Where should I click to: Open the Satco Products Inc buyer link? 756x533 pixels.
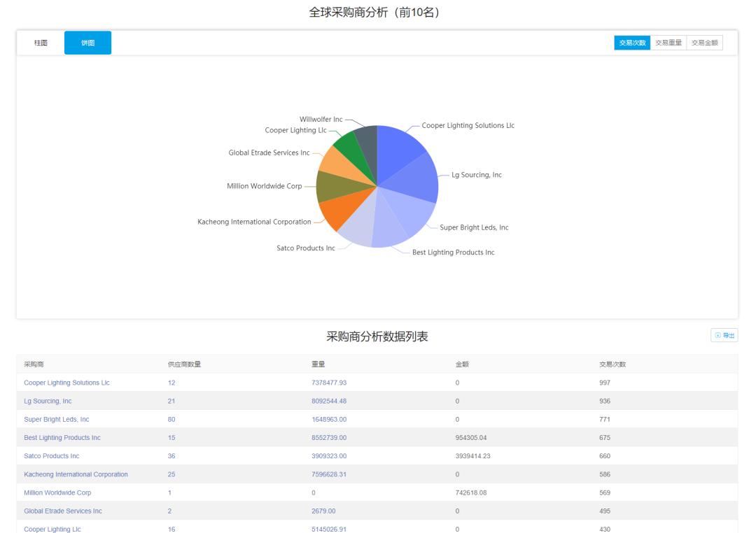[50, 455]
